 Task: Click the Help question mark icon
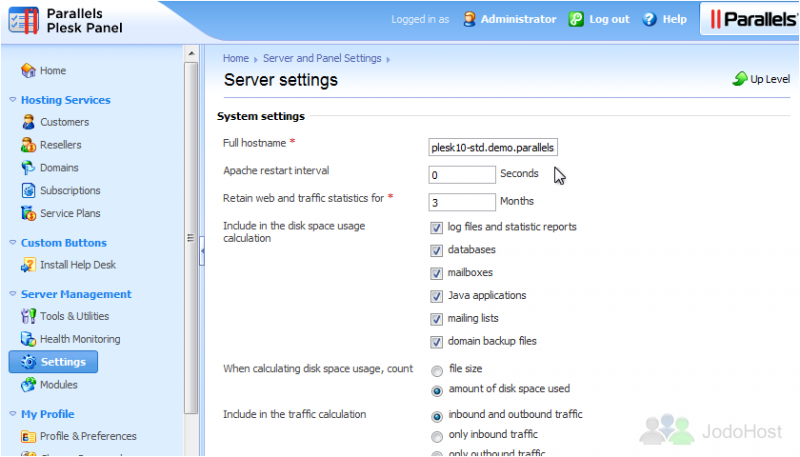(649, 19)
